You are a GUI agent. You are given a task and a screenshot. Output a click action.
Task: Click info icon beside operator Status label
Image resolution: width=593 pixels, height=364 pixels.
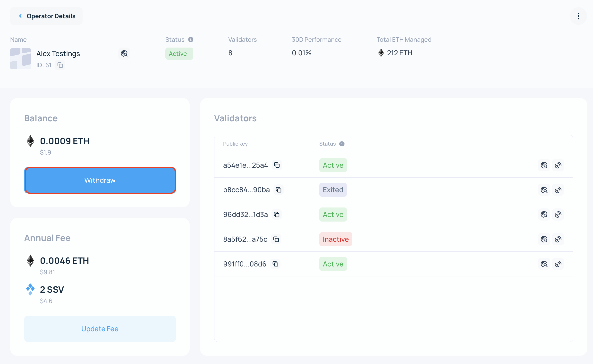click(191, 40)
